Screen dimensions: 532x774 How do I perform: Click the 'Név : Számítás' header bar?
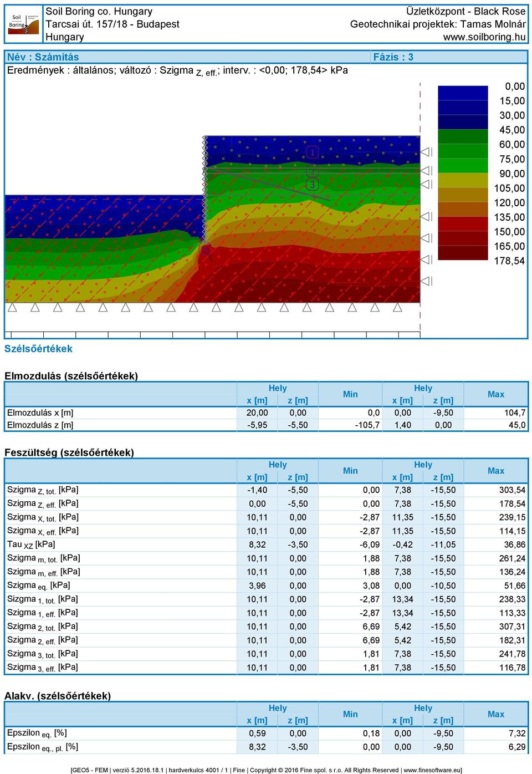tap(188, 57)
